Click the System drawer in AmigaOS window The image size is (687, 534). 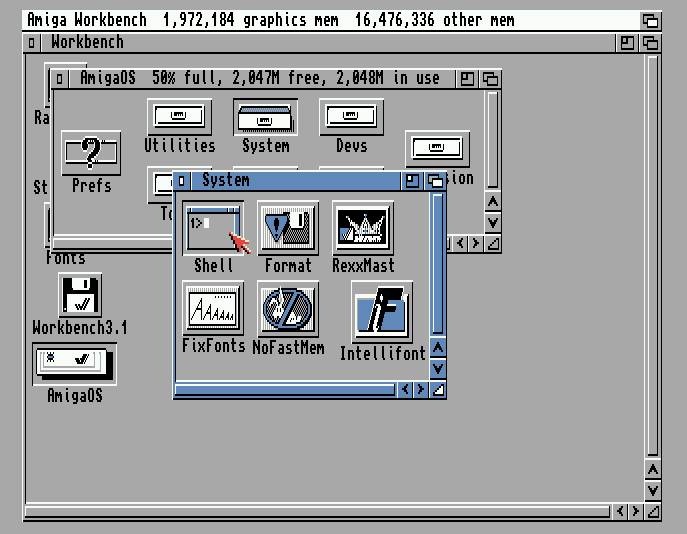point(265,117)
